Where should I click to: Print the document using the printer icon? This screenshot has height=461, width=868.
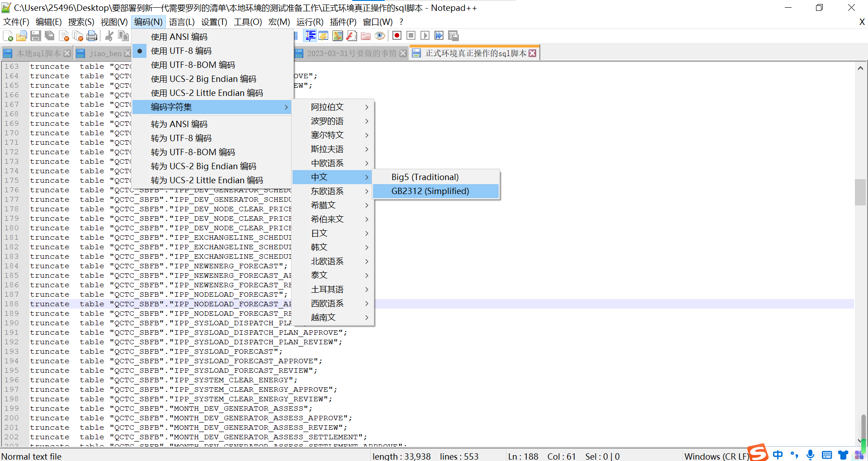click(x=92, y=36)
